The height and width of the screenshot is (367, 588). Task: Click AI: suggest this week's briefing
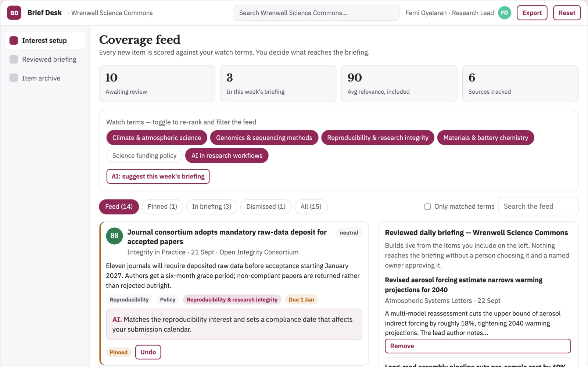[158, 176]
